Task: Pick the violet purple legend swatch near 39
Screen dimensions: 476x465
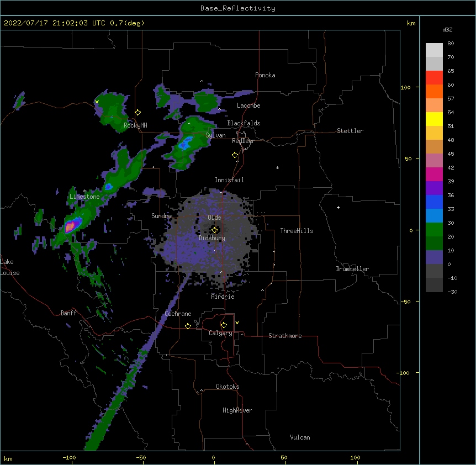Action: pyautogui.click(x=434, y=188)
